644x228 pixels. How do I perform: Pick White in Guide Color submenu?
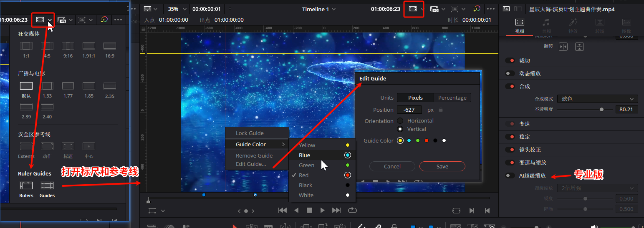tap(322, 195)
